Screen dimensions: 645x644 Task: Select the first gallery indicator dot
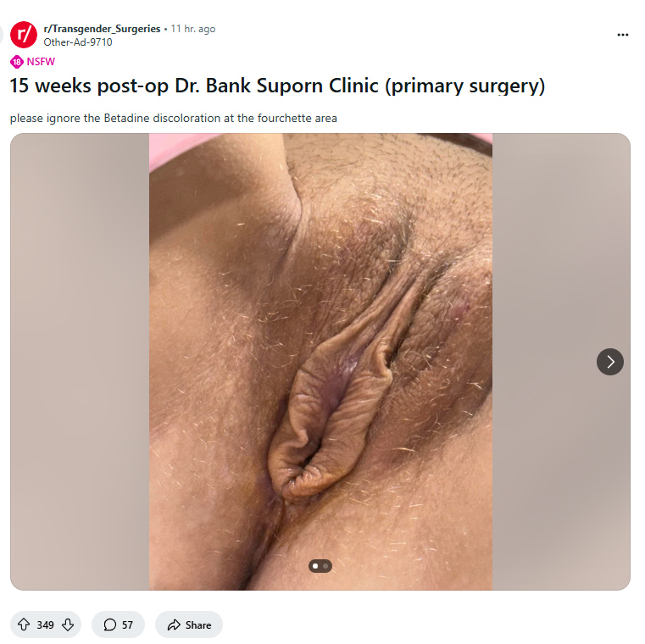pyautogui.click(x=315, y=566)
